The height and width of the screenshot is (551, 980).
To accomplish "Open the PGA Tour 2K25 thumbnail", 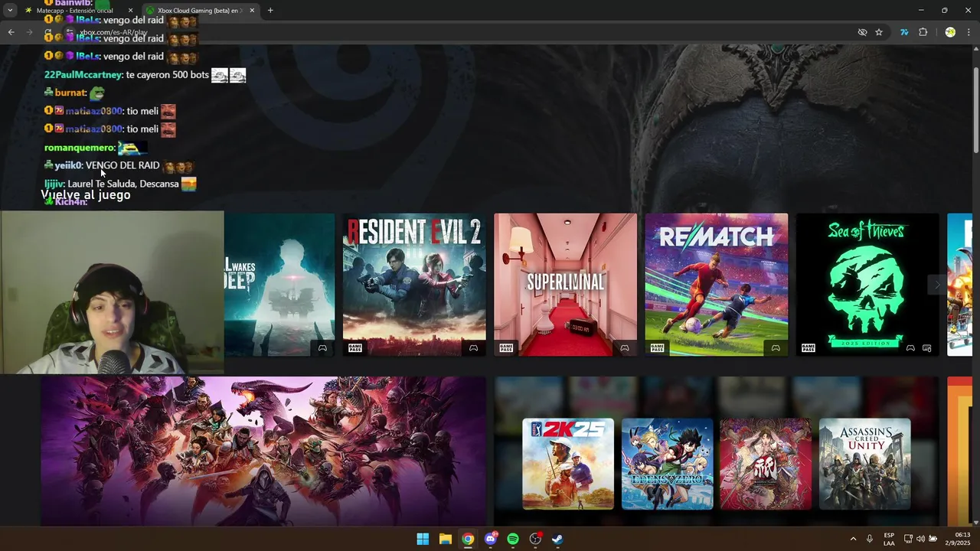I will coord(568,464).
